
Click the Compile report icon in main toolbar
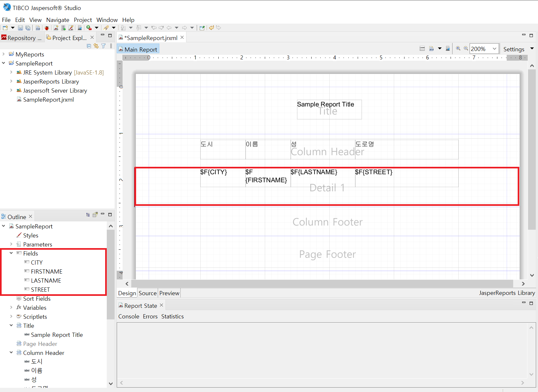click(38, 28)
